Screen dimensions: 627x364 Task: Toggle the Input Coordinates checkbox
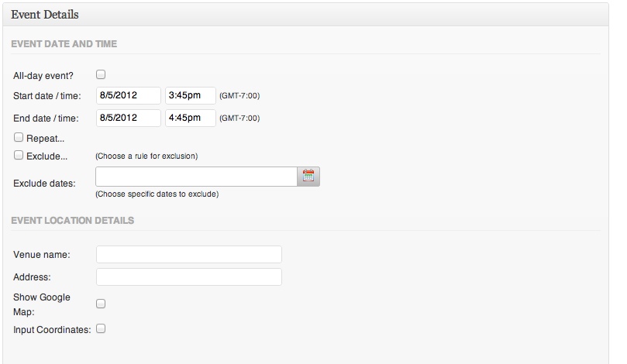click(101, 328)
